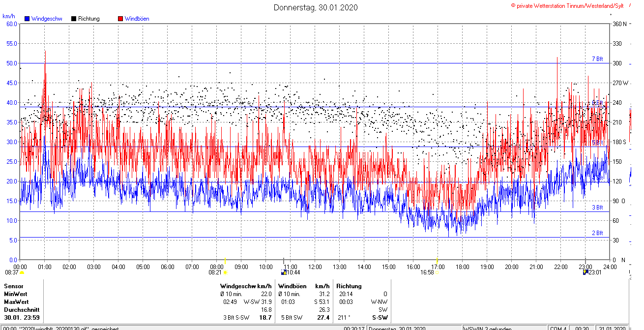
Task: Click the 5 Bft line label
Action: [597, 143]
